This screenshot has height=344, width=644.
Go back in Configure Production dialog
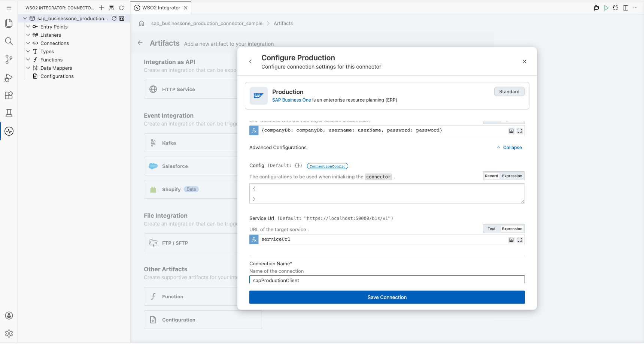point(250,61)
